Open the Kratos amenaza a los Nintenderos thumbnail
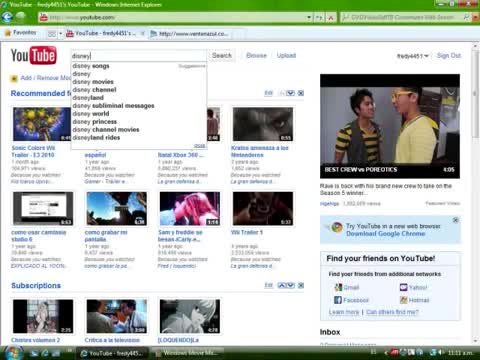This screenshot has height=360, width=480. [263, 124]
